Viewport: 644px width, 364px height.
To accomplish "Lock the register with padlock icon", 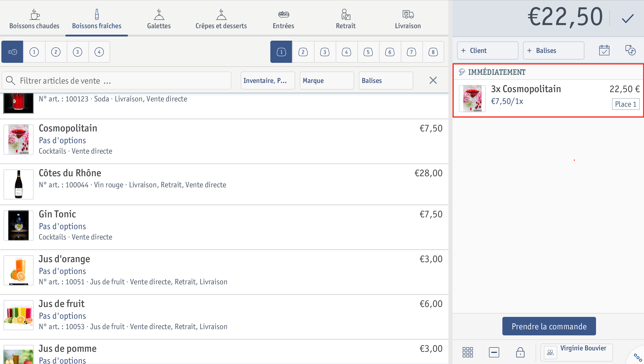I will (520, 352).
